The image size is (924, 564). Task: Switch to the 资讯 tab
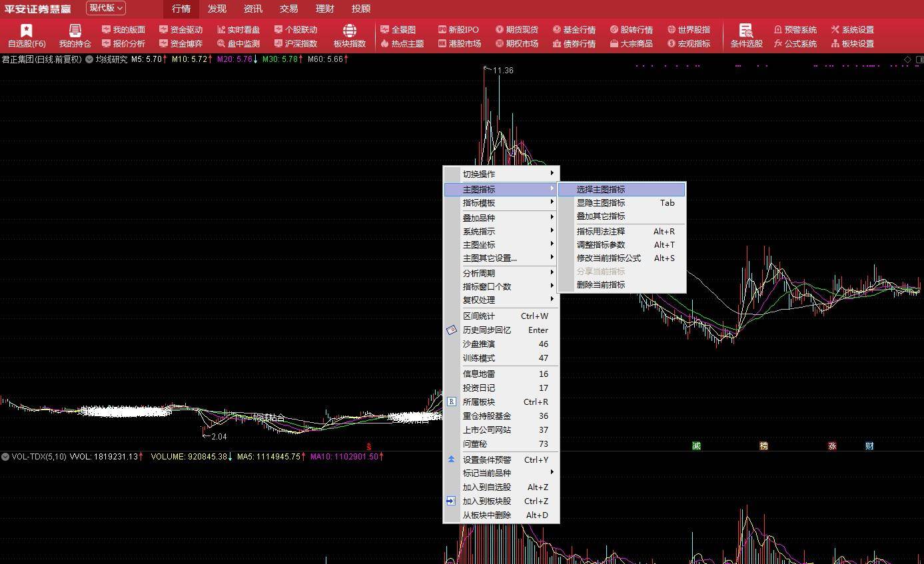tap(252, 9)
